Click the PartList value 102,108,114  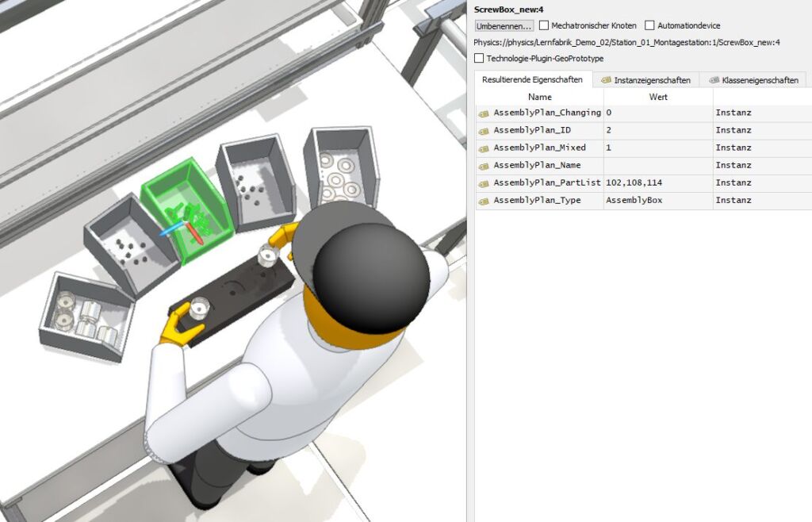tap(634, 183)
